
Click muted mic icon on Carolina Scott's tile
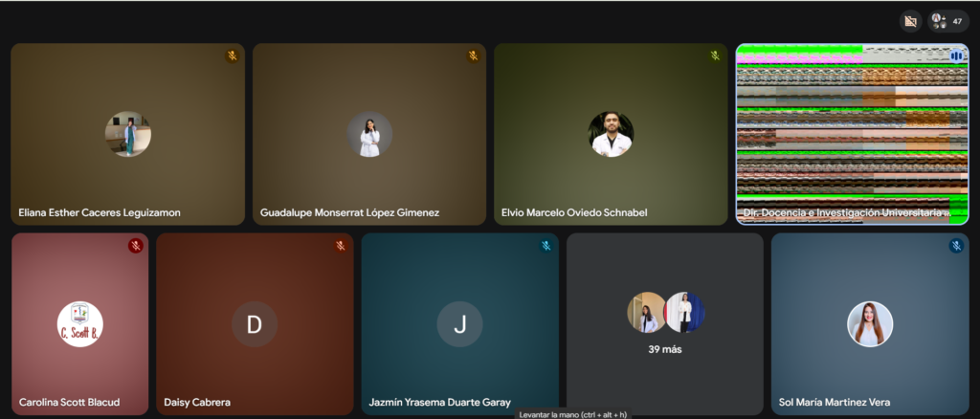click(136, 246)
